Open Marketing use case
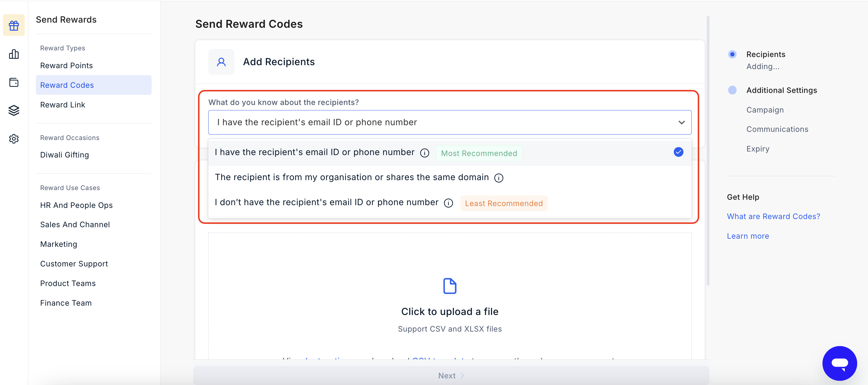Image resolution: width=868 pixels, height=385 pixels. (x=94, y=244)
